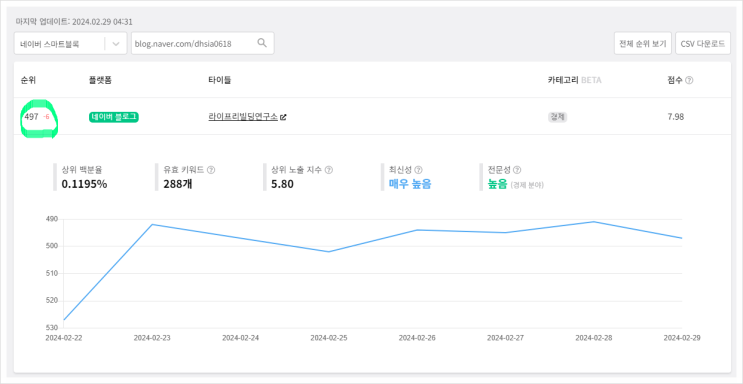Click the 2024-02-27 axis date label
The image size is (743, 384).
tap(505, 338)
